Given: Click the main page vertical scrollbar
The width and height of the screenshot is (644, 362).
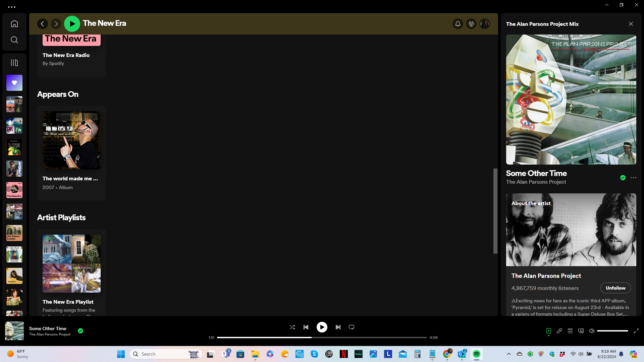Looking at the screenshot, I should tap(495, 211).
